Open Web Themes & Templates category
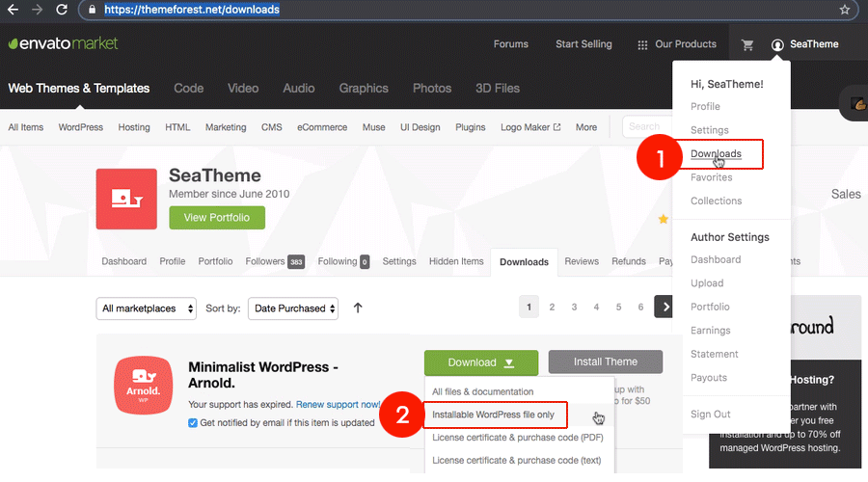Image resolution: width=868 pixels, height=482 pixels. pyautogui.click(x=79, y=88)
